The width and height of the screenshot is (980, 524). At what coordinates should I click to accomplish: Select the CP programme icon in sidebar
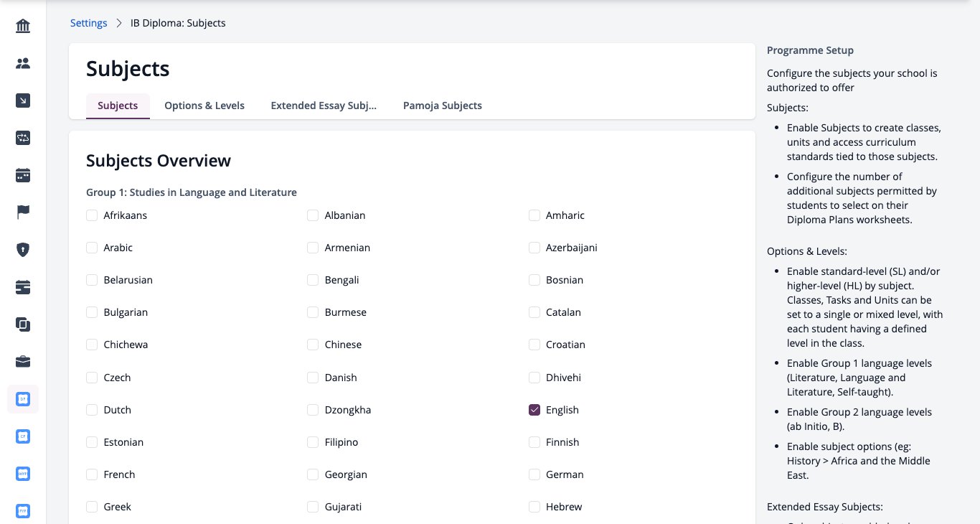point(23,436)
